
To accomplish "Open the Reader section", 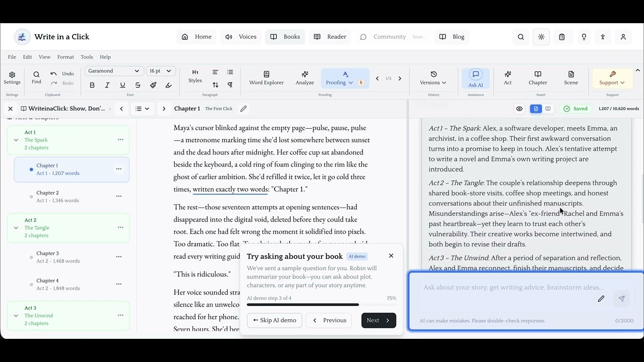I will point(330,37).
